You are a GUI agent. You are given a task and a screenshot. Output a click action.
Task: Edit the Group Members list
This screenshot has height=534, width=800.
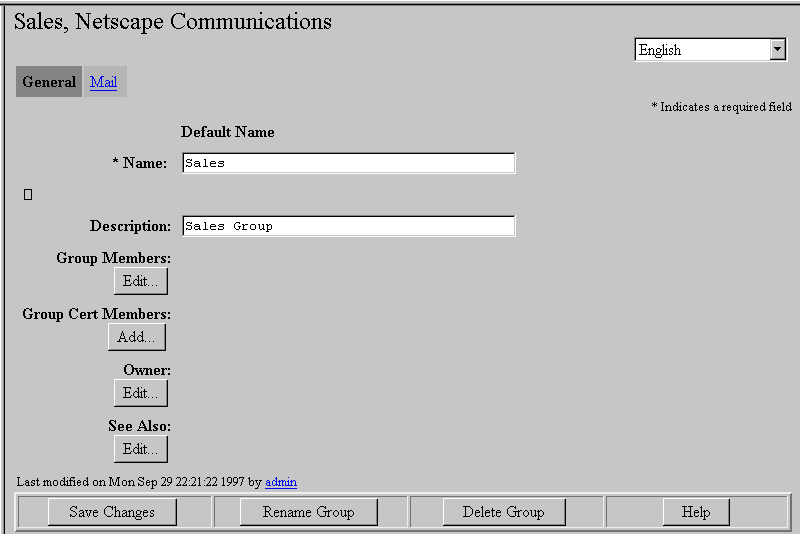tap(140, 281)
